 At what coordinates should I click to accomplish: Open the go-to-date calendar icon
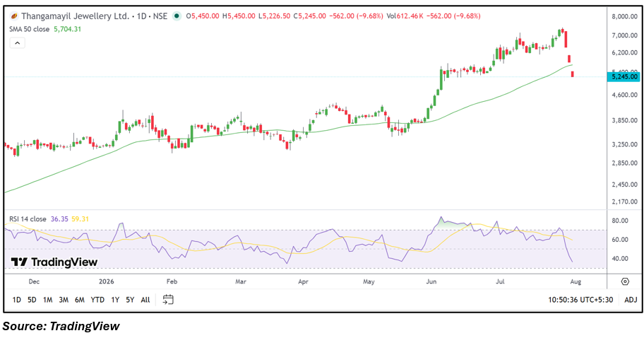tap(168, 299)
